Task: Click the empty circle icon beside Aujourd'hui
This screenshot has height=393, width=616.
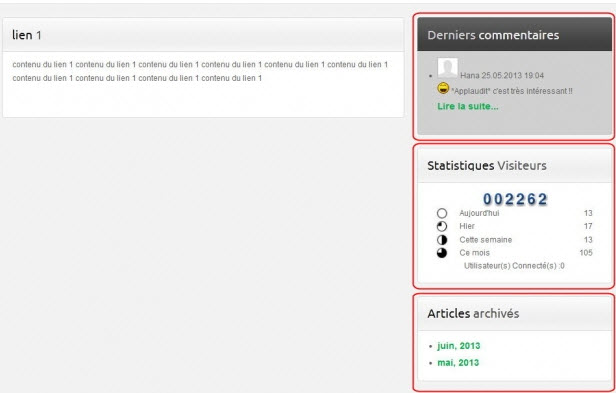Action: pos(442,213)
